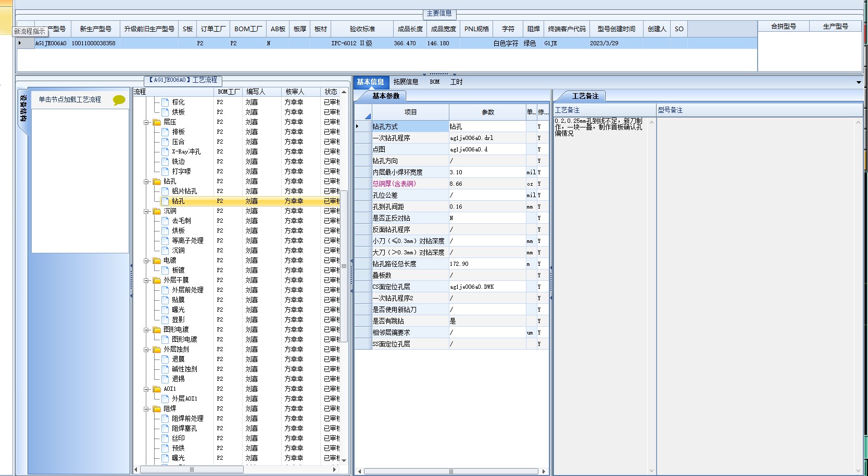
Task: Collapse the 层压 folder node
Action: pyautogui.click(x=147, y=122)
